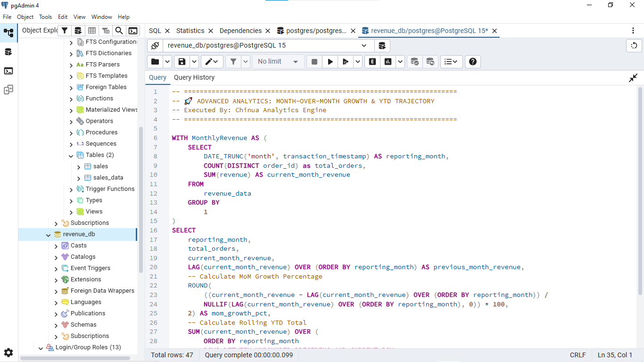The width and height of the screenshot is (644, 362).
Task: Switch to the Dependencies tab
Action: tap(240, 31)
